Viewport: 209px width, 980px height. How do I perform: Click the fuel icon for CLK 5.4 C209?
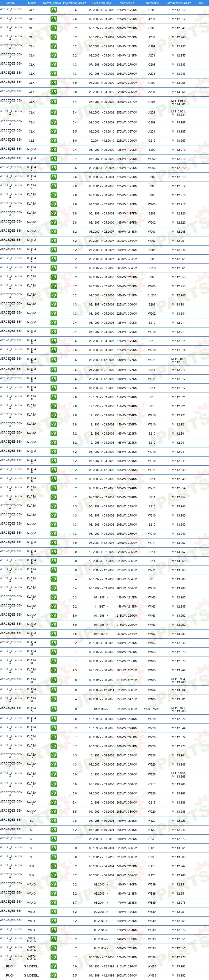click(x=53, y=123)
